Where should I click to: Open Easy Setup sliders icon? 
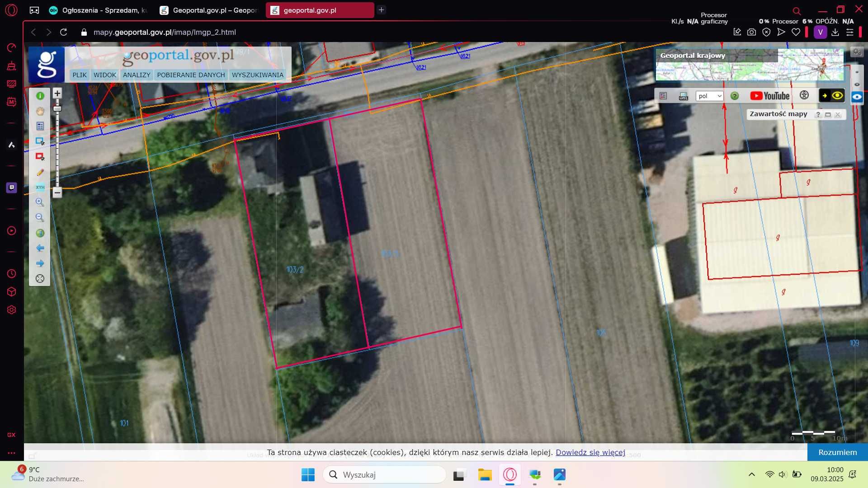(x=849, y=32)
